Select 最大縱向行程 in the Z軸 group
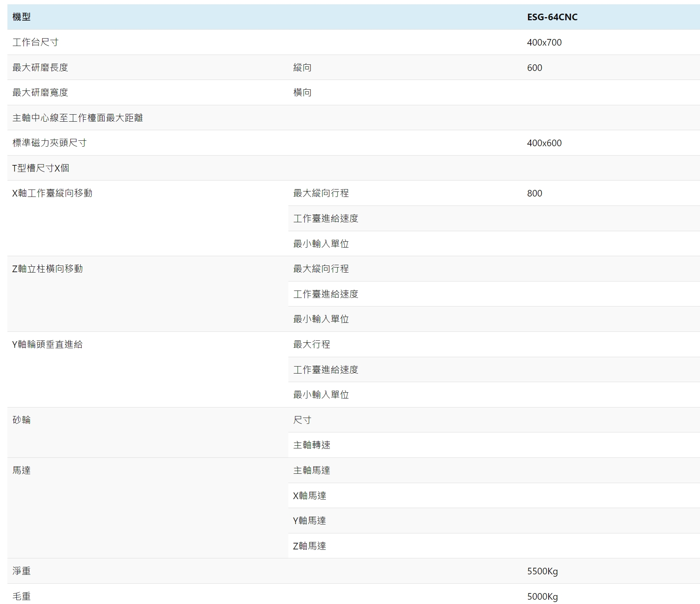 tap(321, 269)
